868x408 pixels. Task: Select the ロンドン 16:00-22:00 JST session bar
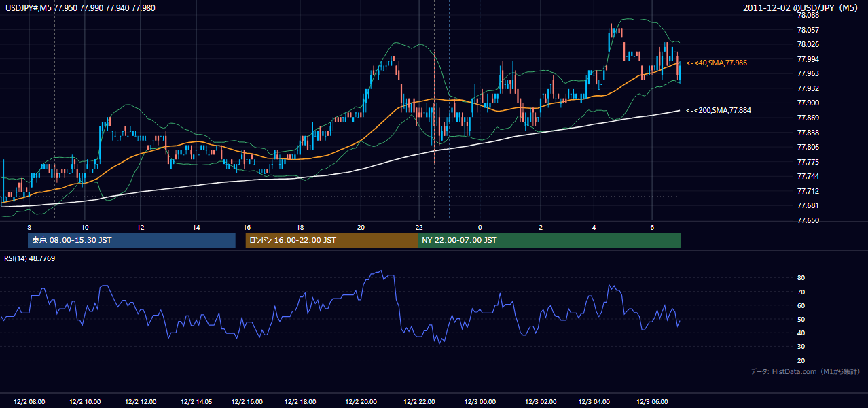click(x=331, y=240)
